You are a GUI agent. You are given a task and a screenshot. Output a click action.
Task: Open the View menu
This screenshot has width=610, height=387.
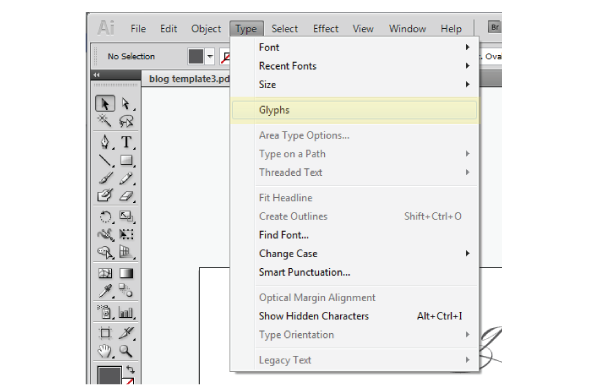[x=363, y=29]
